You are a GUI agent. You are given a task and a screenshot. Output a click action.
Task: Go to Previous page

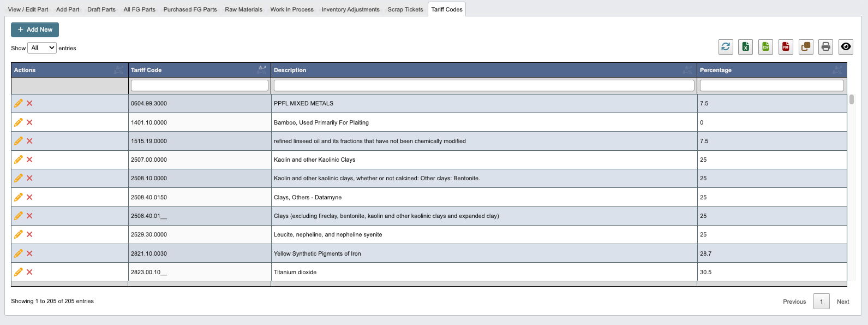tap(794, 302)
